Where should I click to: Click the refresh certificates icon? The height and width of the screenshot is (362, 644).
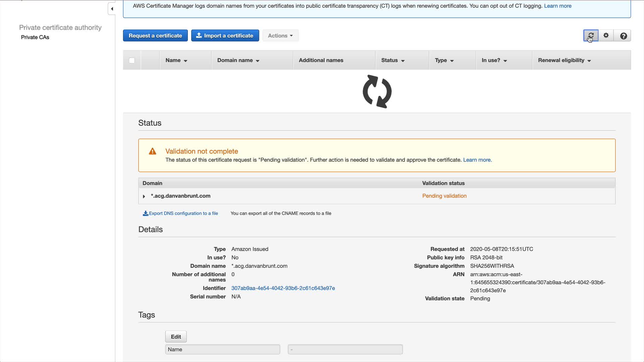tap(591, 36)
